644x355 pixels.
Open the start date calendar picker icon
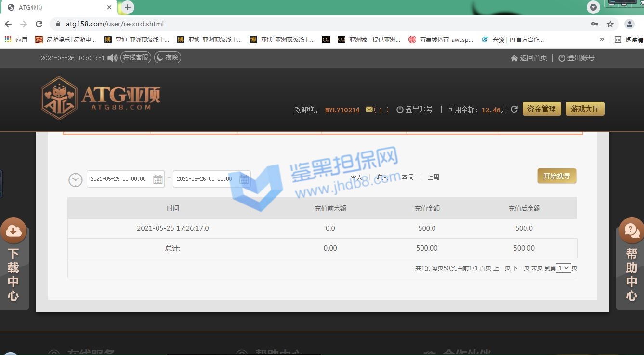pyautogui.click(x=158, y=179)
